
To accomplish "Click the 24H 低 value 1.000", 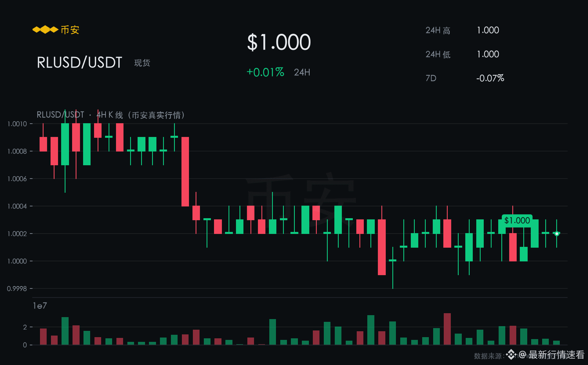I will pos(488,54).
